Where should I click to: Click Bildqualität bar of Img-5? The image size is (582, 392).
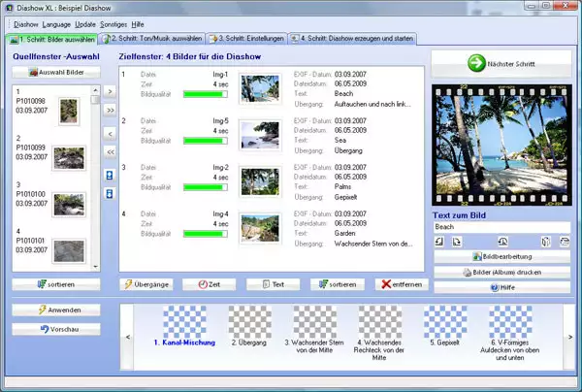204,140
